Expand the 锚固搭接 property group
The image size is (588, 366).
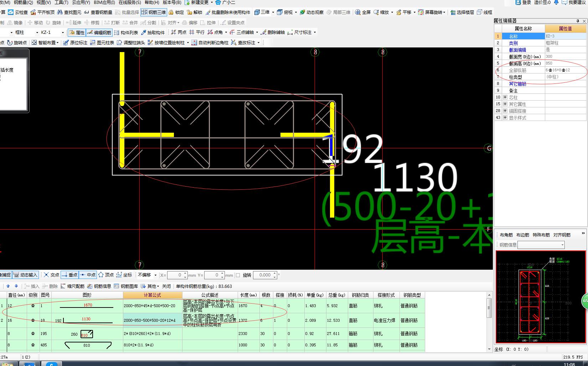pos(505,111)
